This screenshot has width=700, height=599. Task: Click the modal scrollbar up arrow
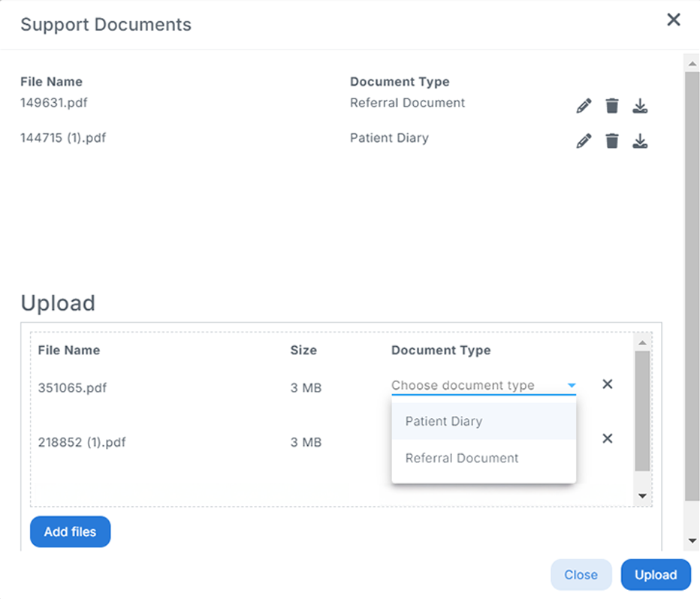[x=692, y=62]
